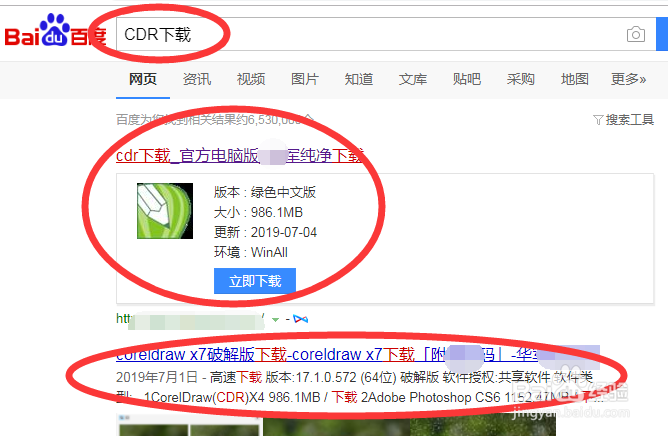Open the 图片 tab
This screenshot has height=436, width=668.
305,79
